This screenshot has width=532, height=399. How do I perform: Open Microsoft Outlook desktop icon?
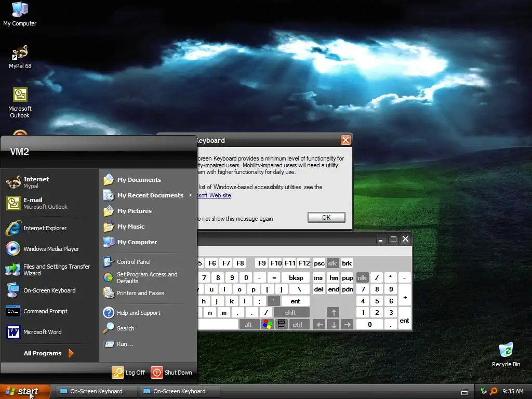tap(20, 103)
